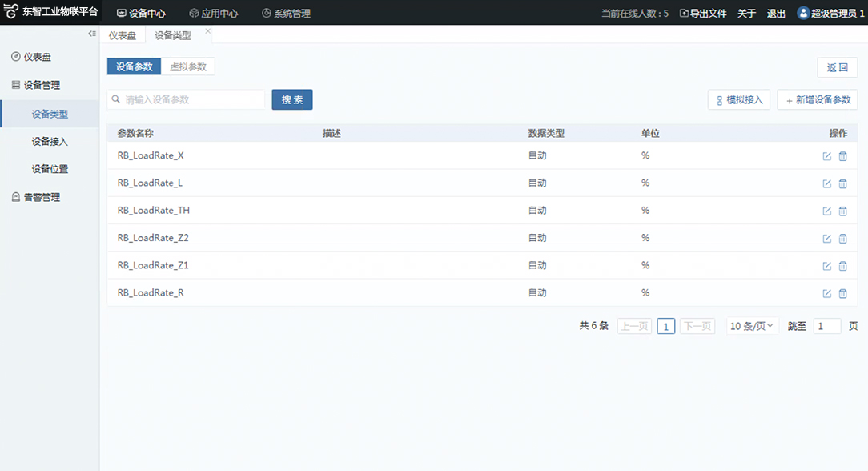Click the 搜索 button

[x=292, y=99]
